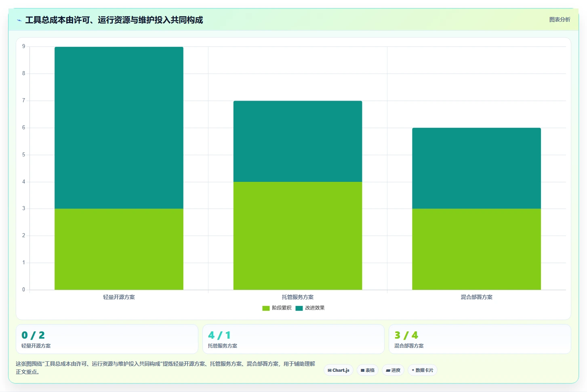
Task: Click the teal segment of the 混合部署方案 bar
Action: [x=476, y=168]
